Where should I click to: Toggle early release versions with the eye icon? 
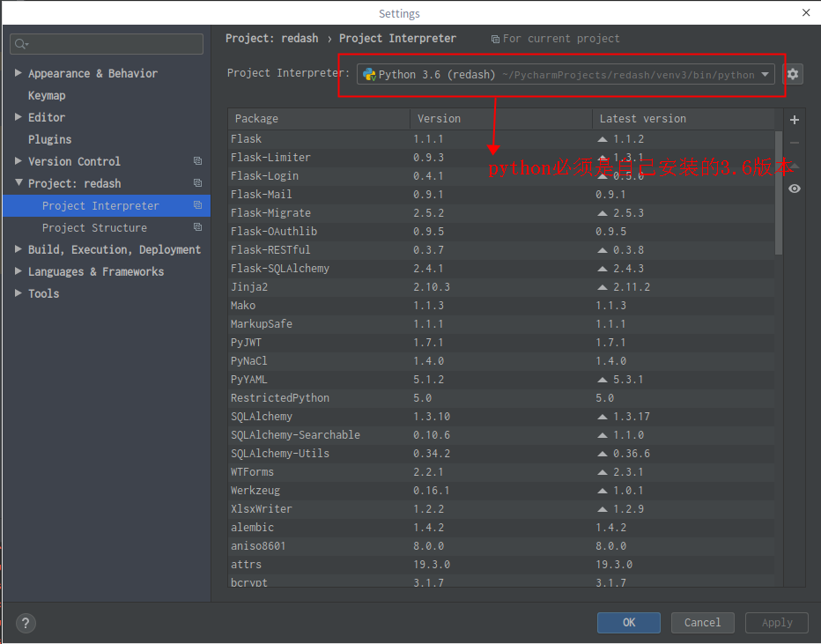(x=794, y=188)
